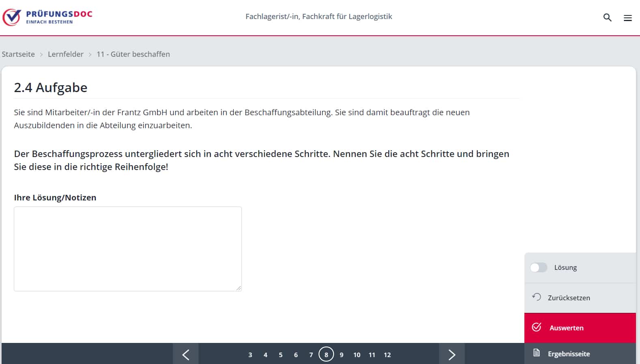This screenshot has height=364, width=640.
Task: Jump to task page 3
Action: [x=250, y=355]
